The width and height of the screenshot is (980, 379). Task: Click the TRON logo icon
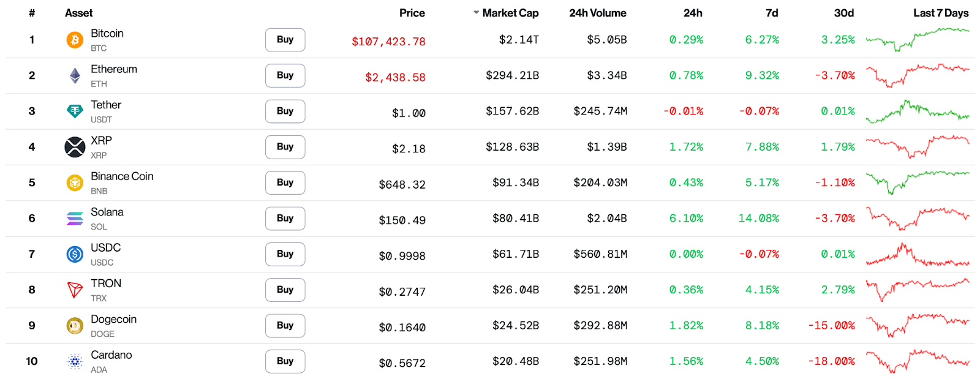pyautogui.click(x=75, y=290)
